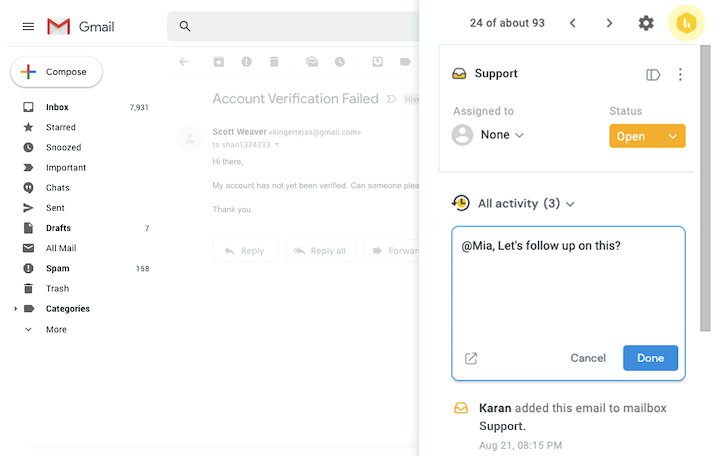This screenshot has width=720, height=456.
Task: Open the settings gear icon
Action: click(x=646, y=23)
